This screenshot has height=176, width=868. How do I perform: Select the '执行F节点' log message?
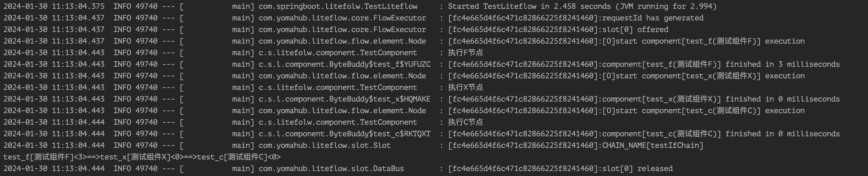465,53
